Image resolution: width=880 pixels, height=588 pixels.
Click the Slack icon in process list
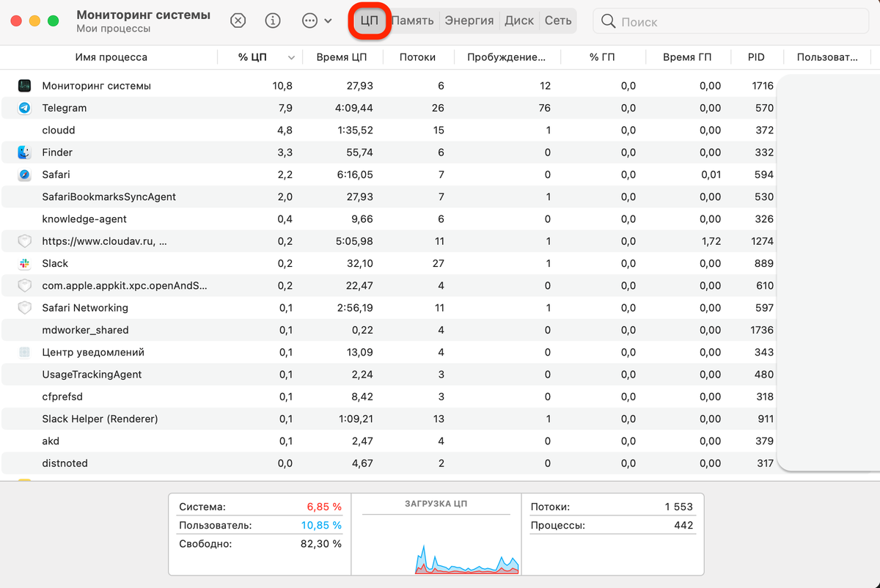tap(24, 263)
